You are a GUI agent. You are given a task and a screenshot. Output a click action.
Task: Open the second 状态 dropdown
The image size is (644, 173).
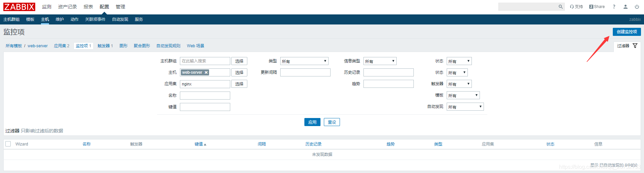(457, 72)
